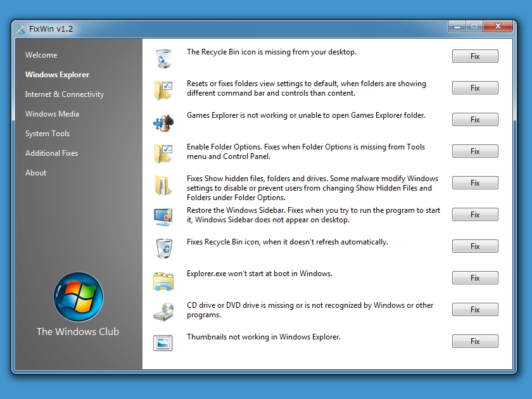
Task: Open the Welcome section
Action: [x=41, y=55]
